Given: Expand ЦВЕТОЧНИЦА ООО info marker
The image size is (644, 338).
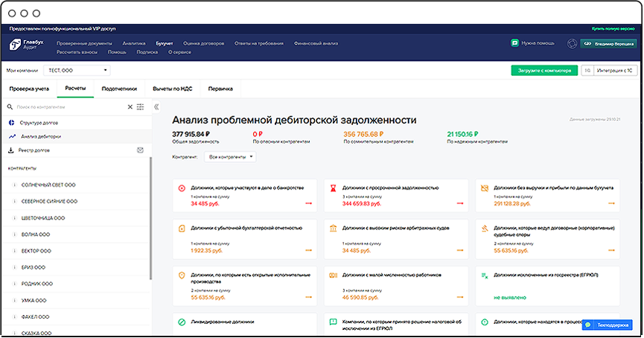Looking at the screenshot, I should point(14,218).
